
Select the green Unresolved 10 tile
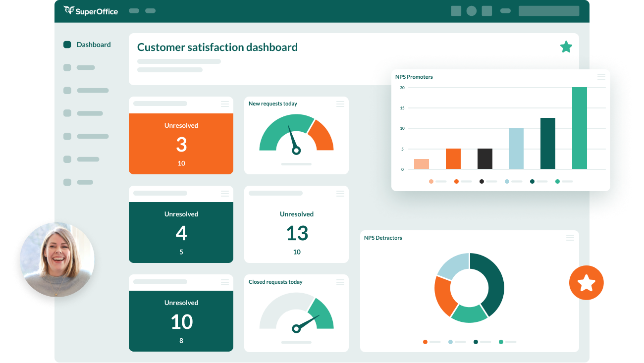point(181,321)
